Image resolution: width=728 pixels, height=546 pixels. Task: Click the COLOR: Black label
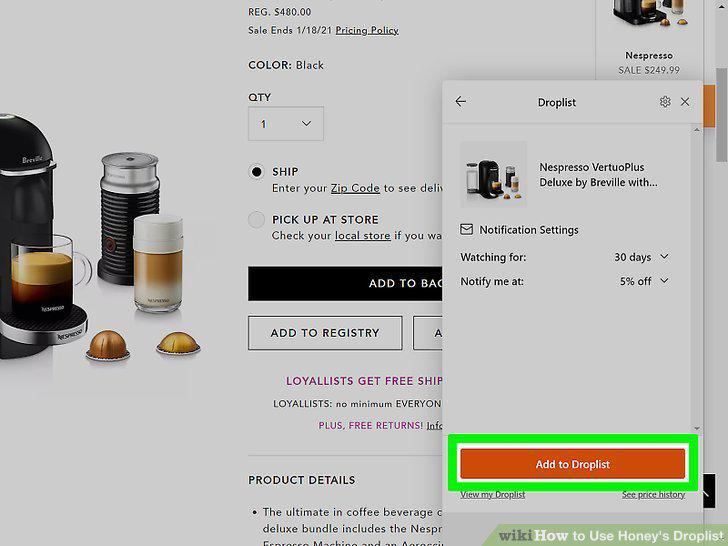pos(286,65)
